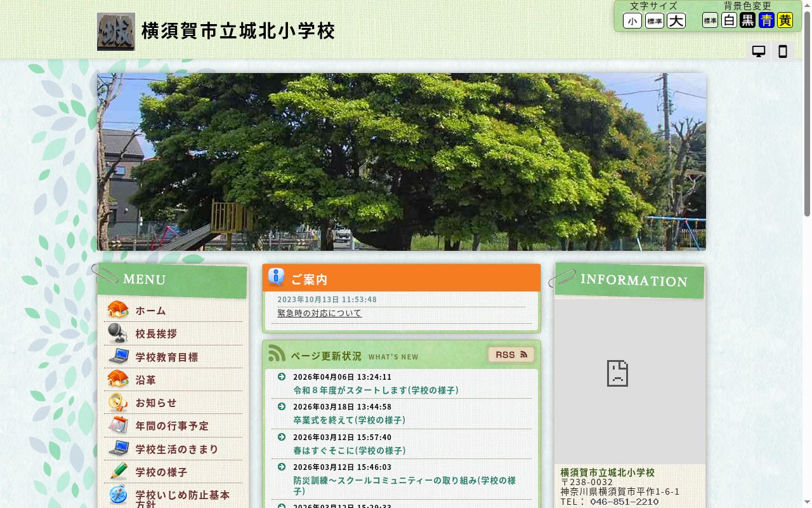The height and width of the screenshot is (508, 812).
Task: Click date 2026年03月12日 15:46:03
Action: click(x=342, y=467)
